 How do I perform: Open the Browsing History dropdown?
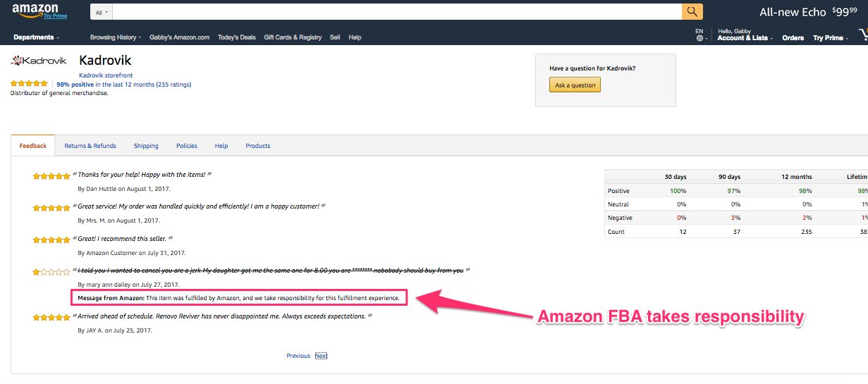pos(116,37)
